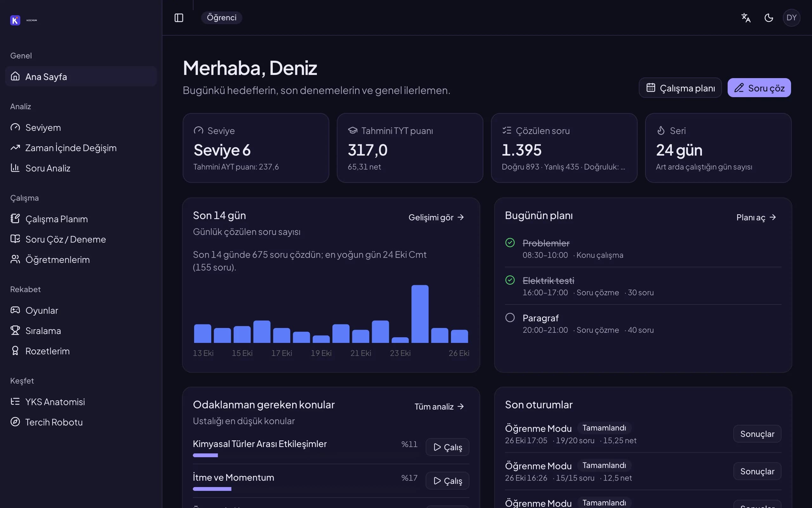The width and height of the screenshot is (812, 508).
Task: Start Çalış for İtme ve Momentum
Action: coord(447,481)
